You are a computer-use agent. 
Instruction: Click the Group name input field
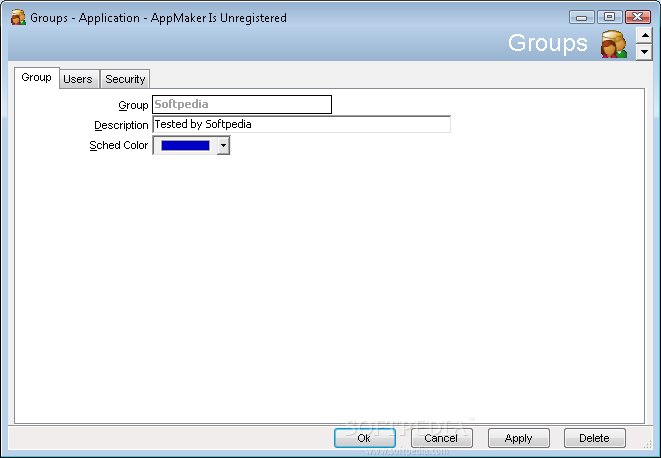242,105
